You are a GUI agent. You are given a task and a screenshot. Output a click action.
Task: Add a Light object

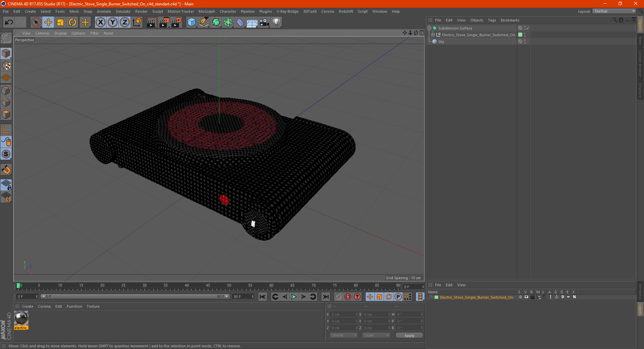point(276,22)
